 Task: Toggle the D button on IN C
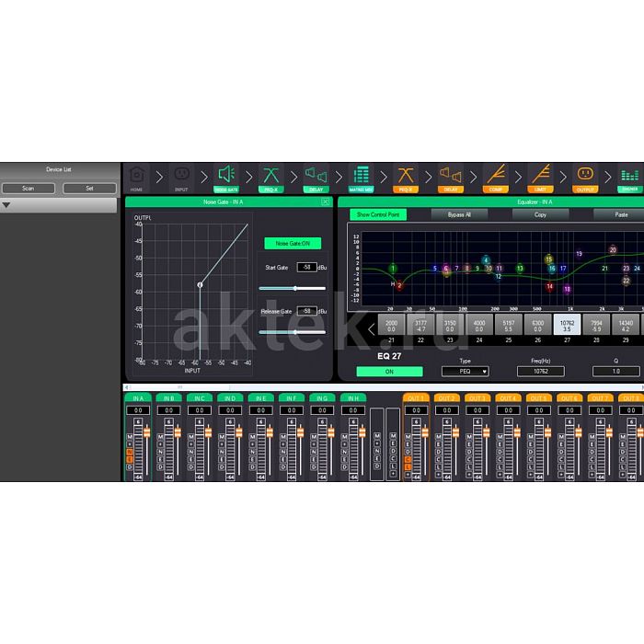pos(191,467)
